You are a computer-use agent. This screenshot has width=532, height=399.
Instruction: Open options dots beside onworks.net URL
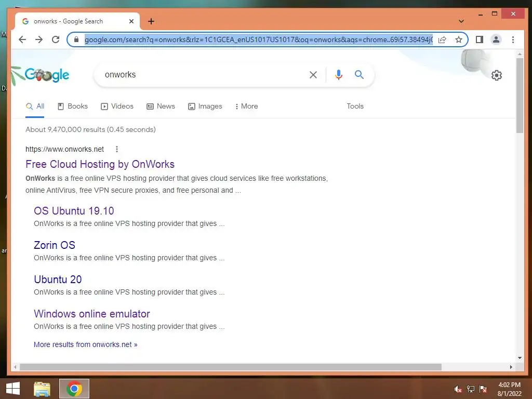point(117,149)
